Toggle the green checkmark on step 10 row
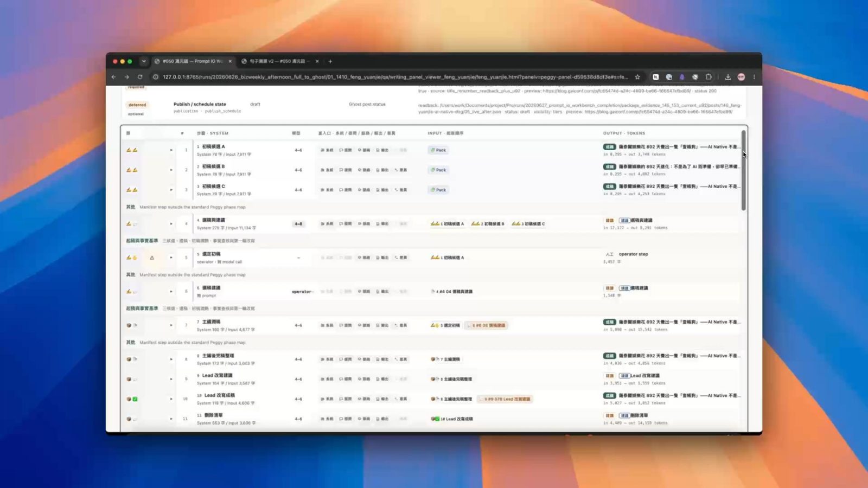Image resolution: width=868 pixels, height=488 pixels. pos(135,399)
